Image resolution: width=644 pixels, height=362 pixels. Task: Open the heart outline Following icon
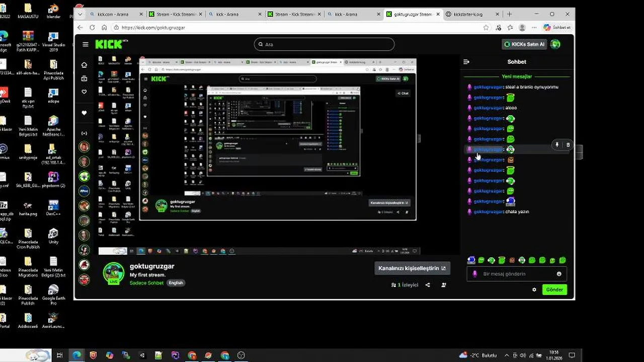84,92
